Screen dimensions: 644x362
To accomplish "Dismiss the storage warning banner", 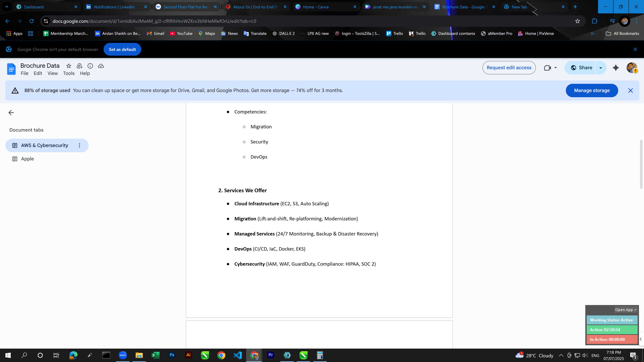I will click(x=631, y=90).
